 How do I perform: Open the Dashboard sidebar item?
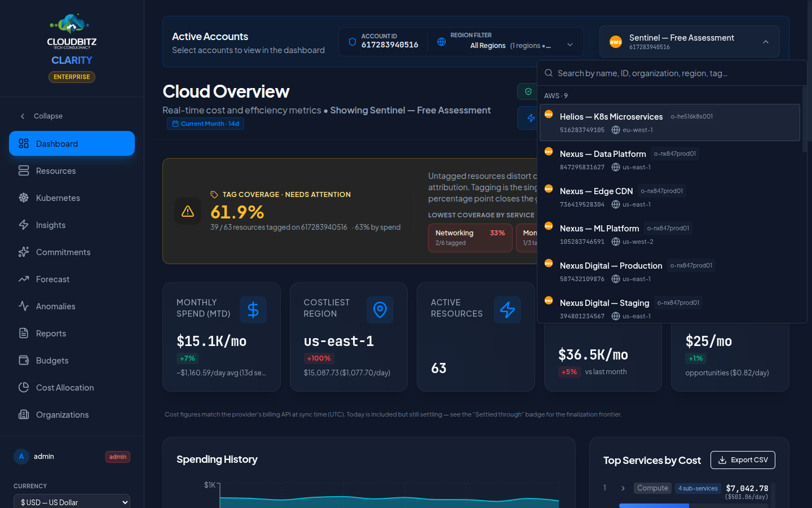tap(72, 143)
